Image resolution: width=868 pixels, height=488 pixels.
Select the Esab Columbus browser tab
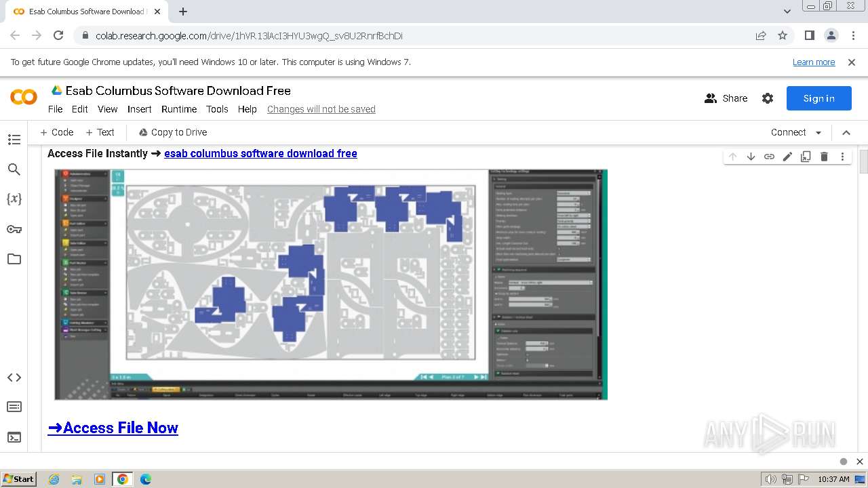(x=87, y=12)
